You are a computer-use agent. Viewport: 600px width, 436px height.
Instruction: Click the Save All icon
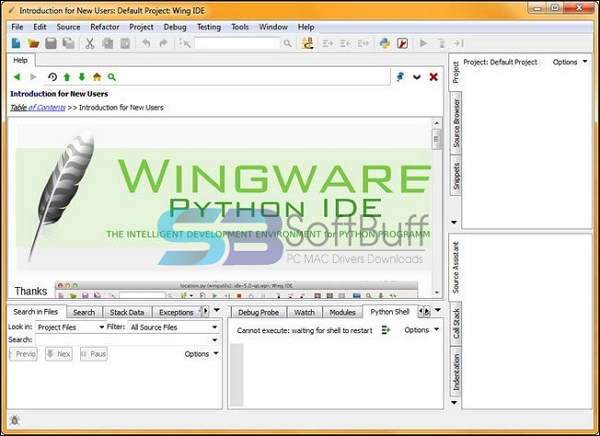(x=68, y=43)
